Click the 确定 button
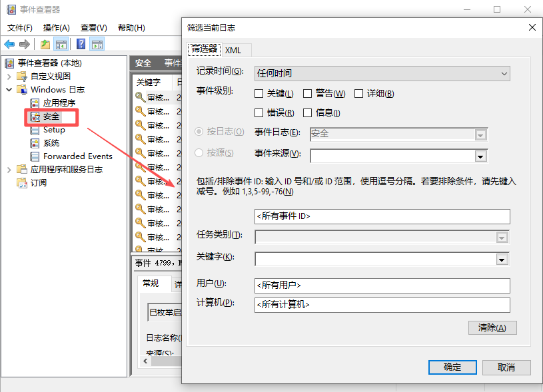The image size is (543, 392). click(452, 367)
